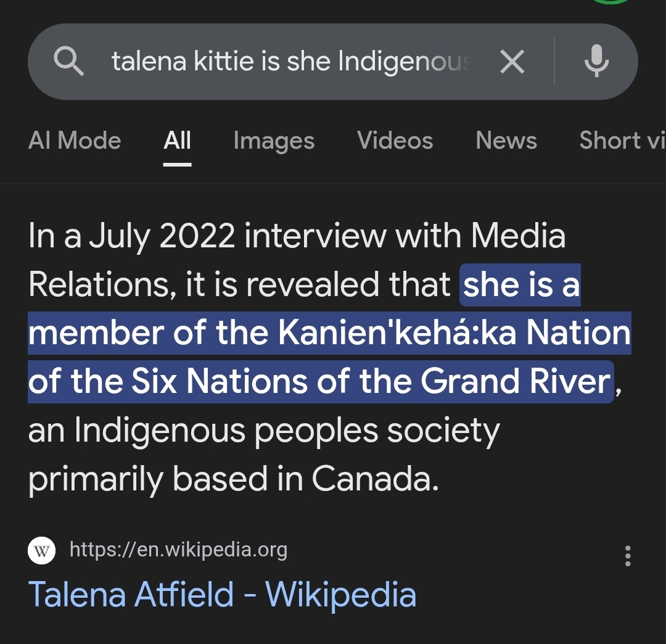Image resolution: width=666 pixels, height=644 pixels.
Task: Select the All results tab
Action: tap(178, 141)
